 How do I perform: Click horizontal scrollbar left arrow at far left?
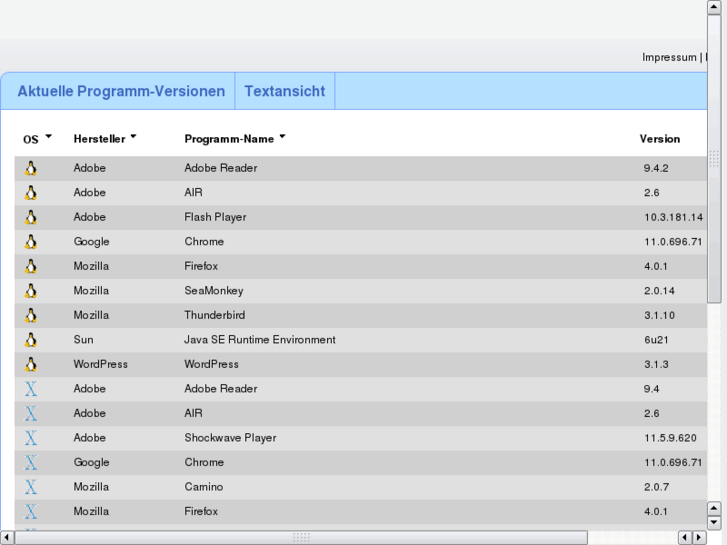(x=7, y=538)
